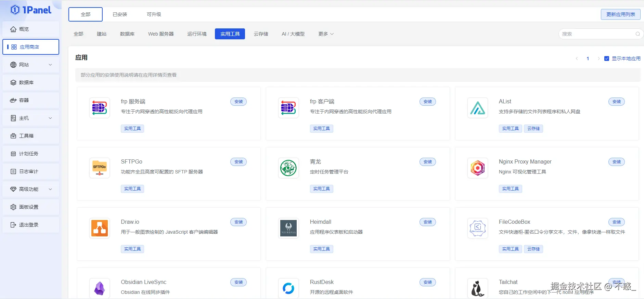Select page number 1
Screen dimensions: 644x299
(588, 58)
